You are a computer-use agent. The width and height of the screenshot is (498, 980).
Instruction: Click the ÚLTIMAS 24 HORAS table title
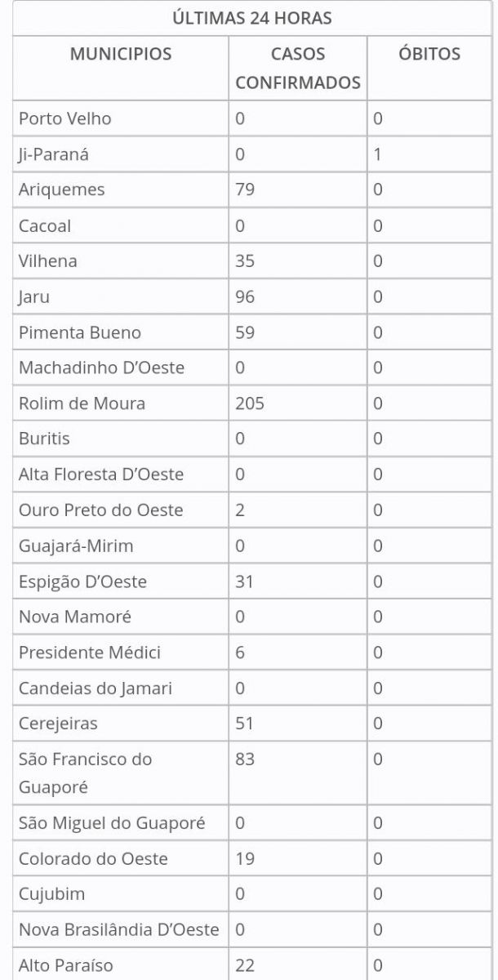[x=251, y=18]
